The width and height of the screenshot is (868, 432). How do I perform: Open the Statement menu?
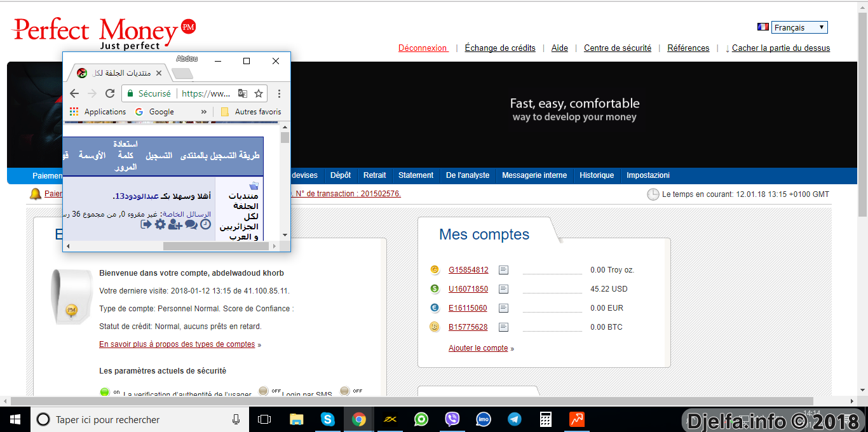pos(416,175)
